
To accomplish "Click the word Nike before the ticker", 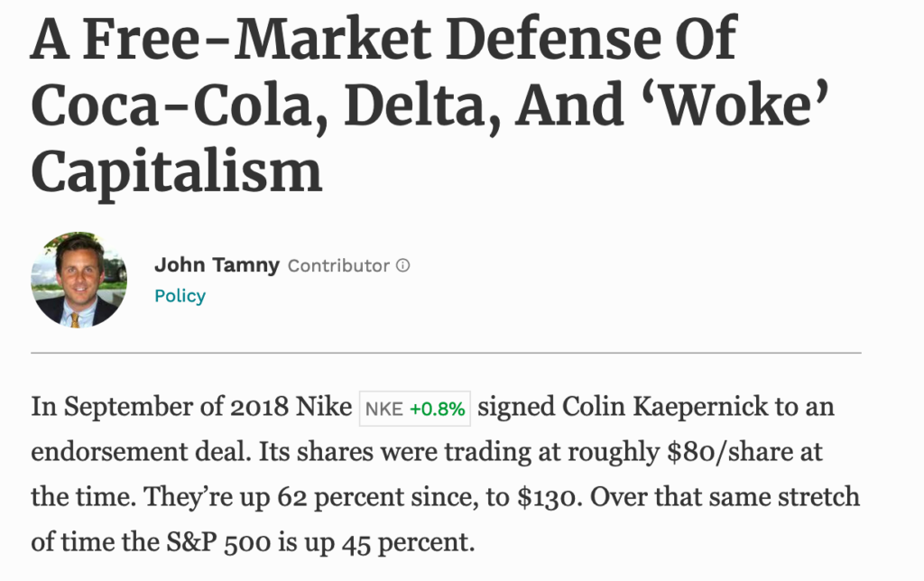I will 324,407.
